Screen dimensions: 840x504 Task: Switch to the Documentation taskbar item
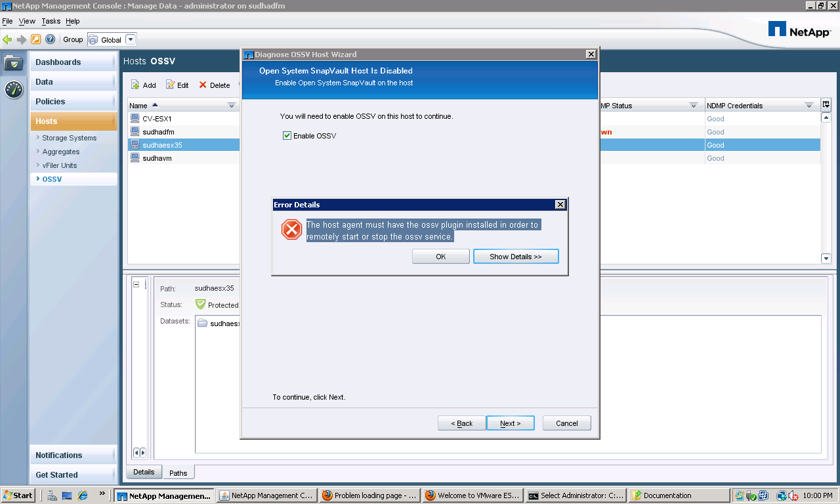tap(679, 495)
